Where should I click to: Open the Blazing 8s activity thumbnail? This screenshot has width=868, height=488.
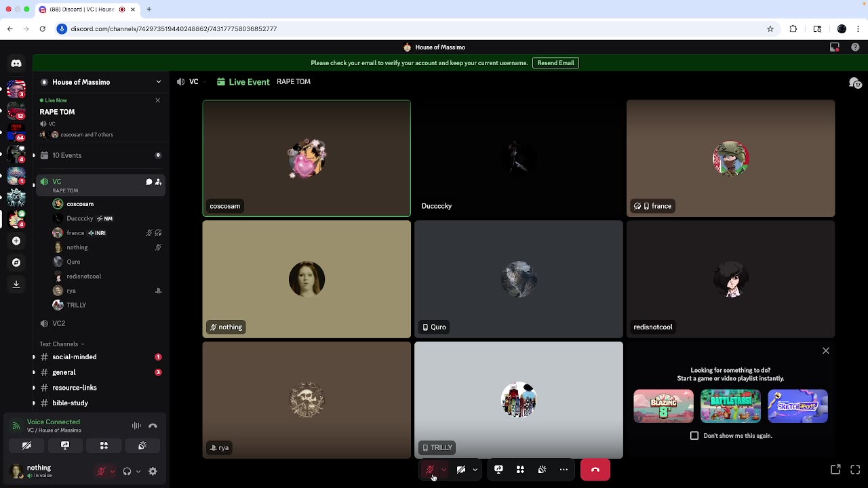pyautogui.click(x=663, y=406)
